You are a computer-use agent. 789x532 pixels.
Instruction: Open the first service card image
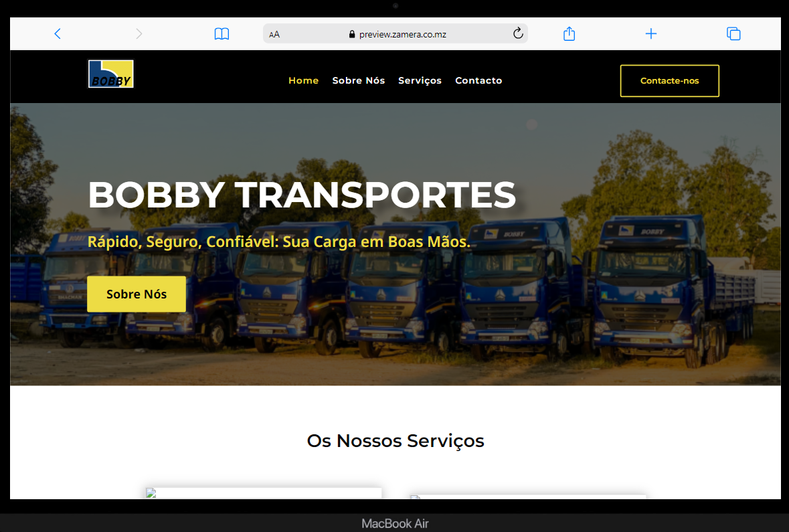(x=264, y=493)
